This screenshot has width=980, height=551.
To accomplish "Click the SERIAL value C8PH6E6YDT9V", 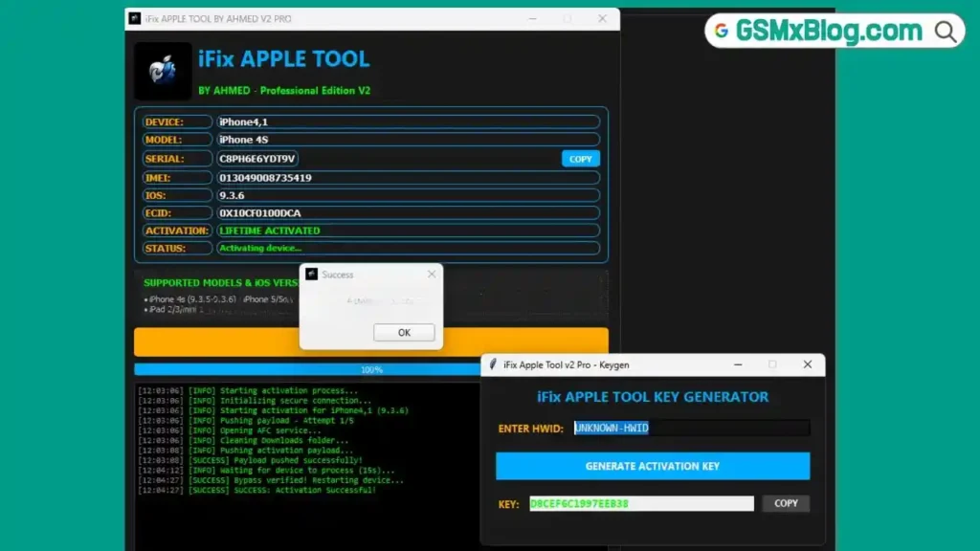I will click(256, 159).
